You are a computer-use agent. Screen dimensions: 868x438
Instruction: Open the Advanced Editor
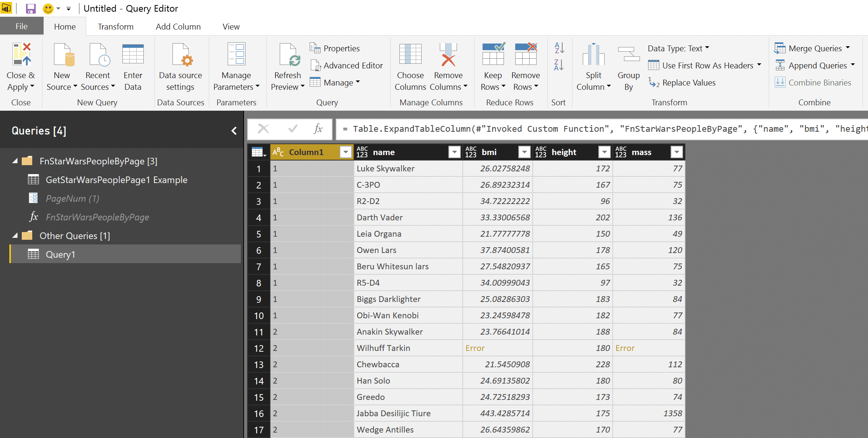(347, 66)
